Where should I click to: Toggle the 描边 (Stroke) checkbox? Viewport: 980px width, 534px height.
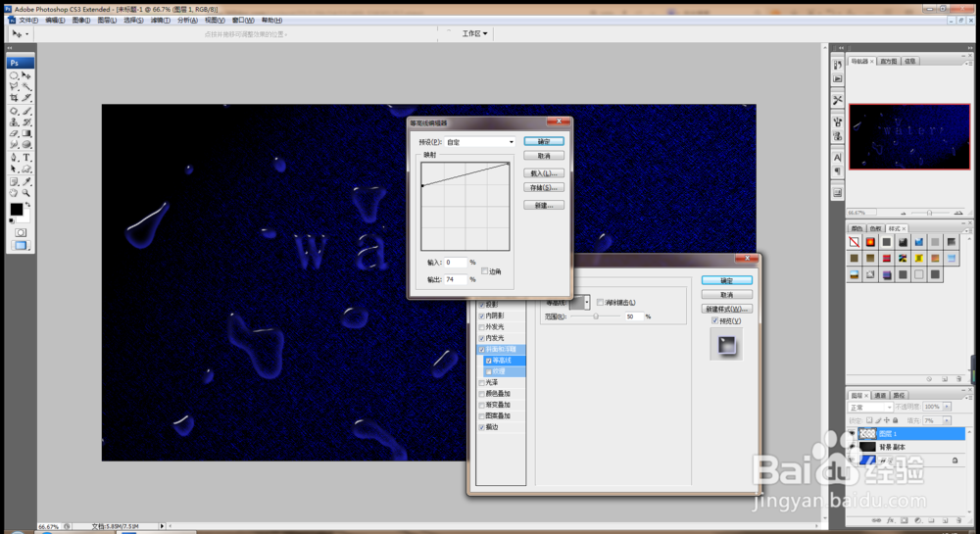[x=482, y=427]
